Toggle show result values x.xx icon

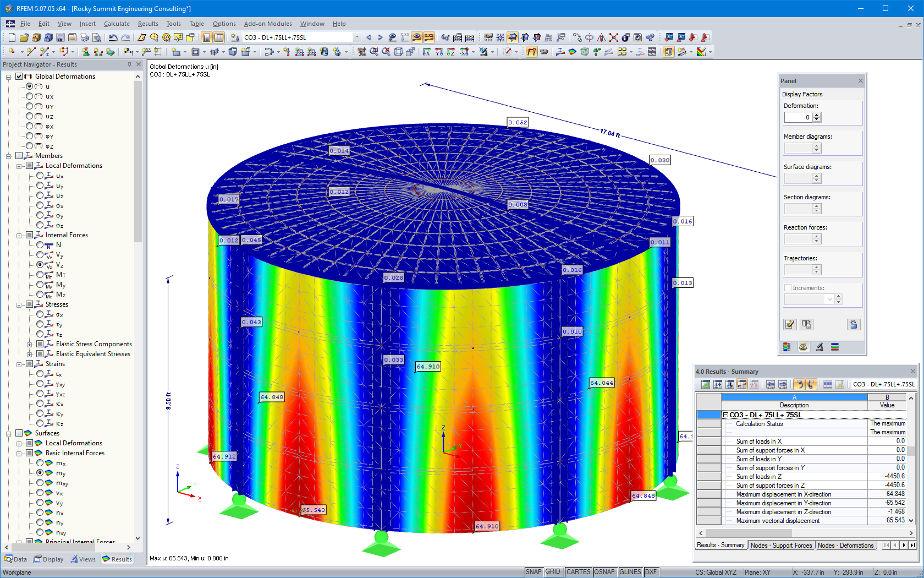[x=429, y=37]
